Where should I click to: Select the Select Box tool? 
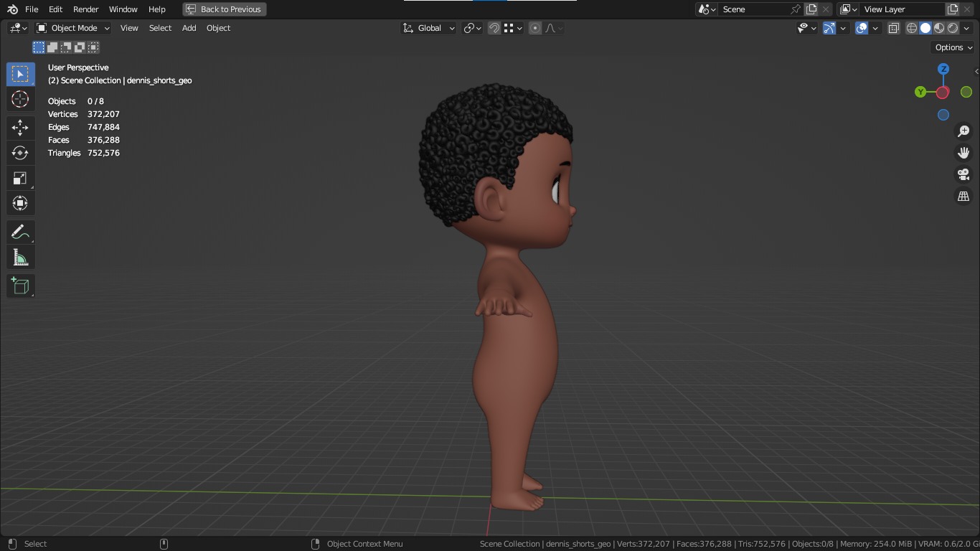pos(20,75)
